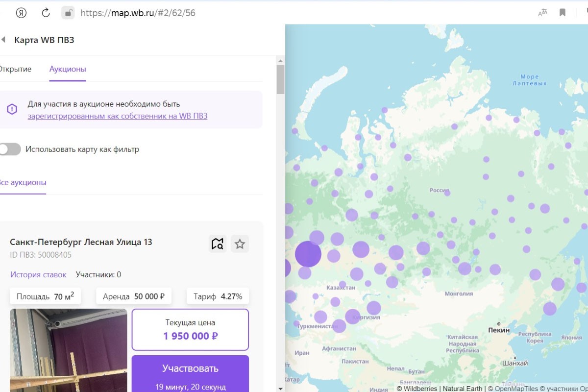Click the Афганистан label on the map
588x392 pixels.
(339, 348)
